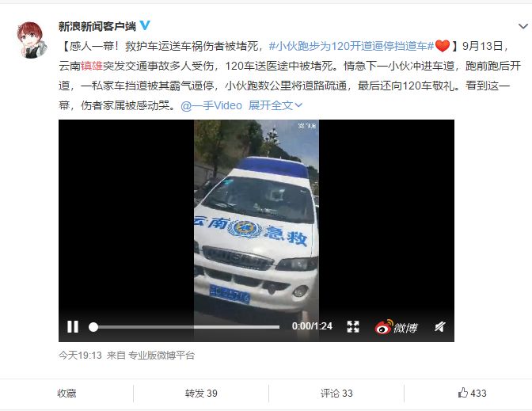Viewport: 532px width, 411px height.
Task: Open the 评论 33 comments tab
Action: pos(336,394)
